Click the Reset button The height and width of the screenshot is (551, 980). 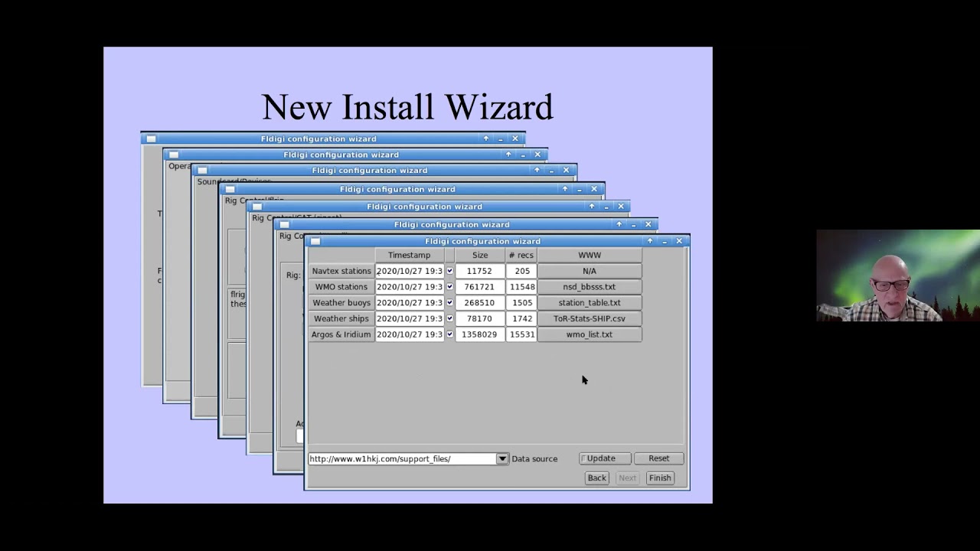(658, 458)
